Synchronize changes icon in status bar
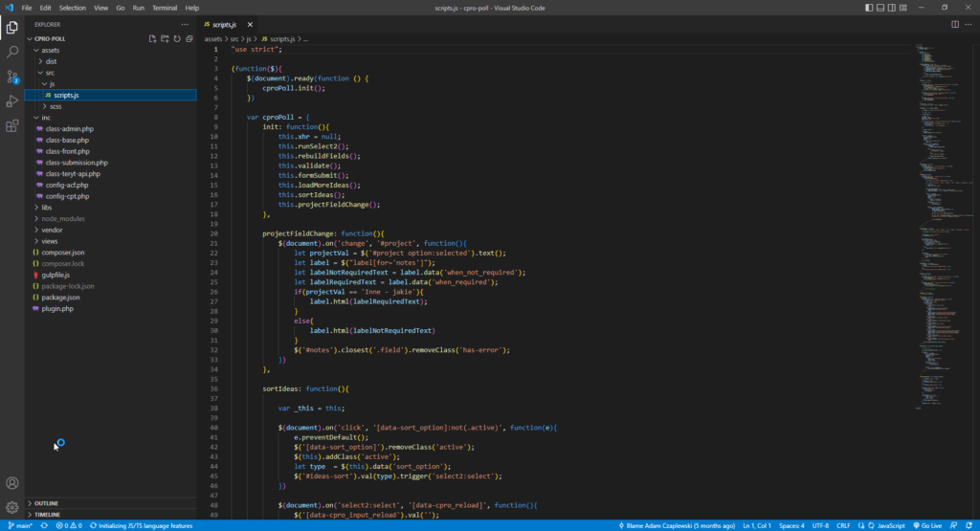The width and height of the screenshot is (980, 531). (44, 525)
